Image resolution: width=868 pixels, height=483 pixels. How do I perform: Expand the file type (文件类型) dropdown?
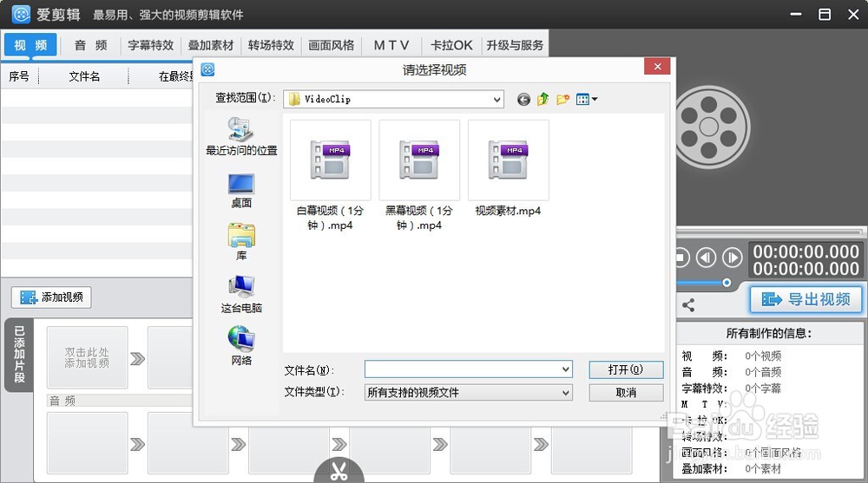pos(565,392)
